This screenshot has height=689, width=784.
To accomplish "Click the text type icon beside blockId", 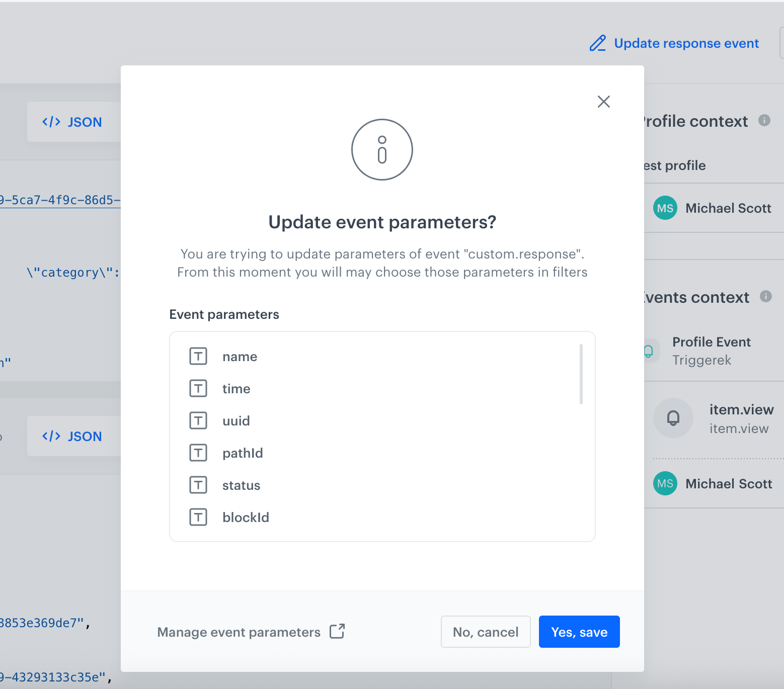I will [198, 517].
